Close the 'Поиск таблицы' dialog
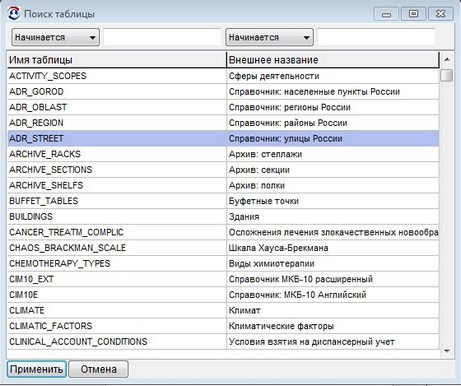Screen dimensions: 461x386 (x=441, y=14)
